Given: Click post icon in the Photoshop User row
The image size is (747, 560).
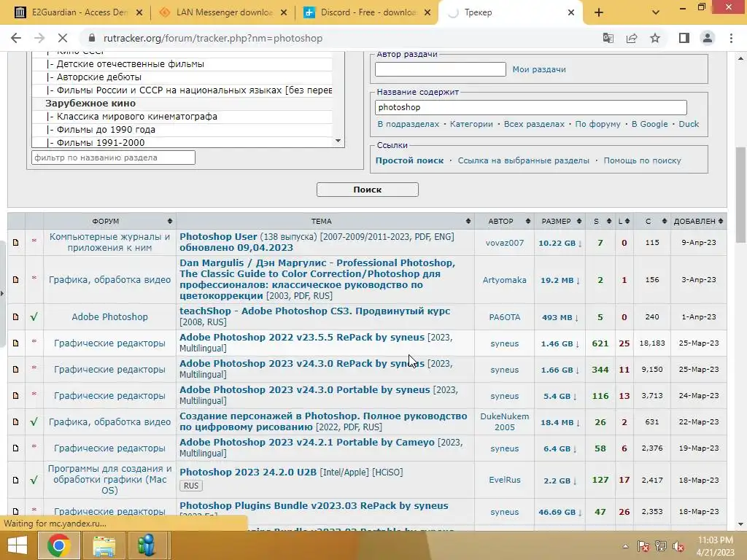Looking at the screenshot, I should coord(16,242).
